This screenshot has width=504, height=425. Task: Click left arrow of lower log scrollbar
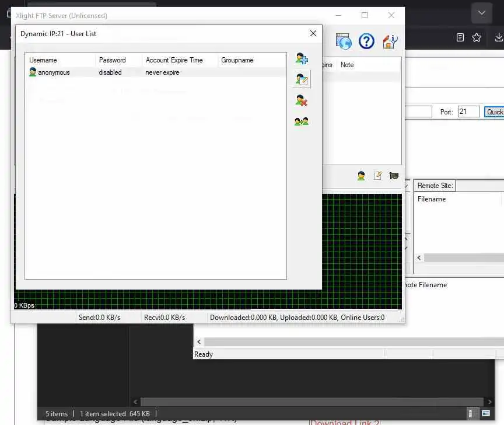pos(199,342)
